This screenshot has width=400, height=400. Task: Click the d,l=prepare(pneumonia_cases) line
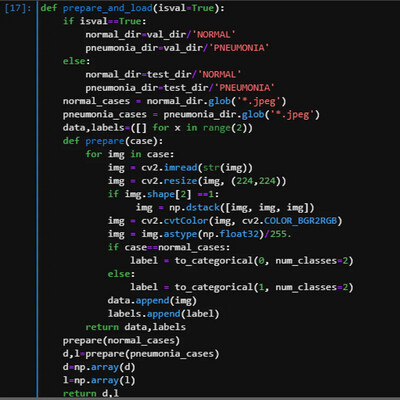click(x=141, y=354)
